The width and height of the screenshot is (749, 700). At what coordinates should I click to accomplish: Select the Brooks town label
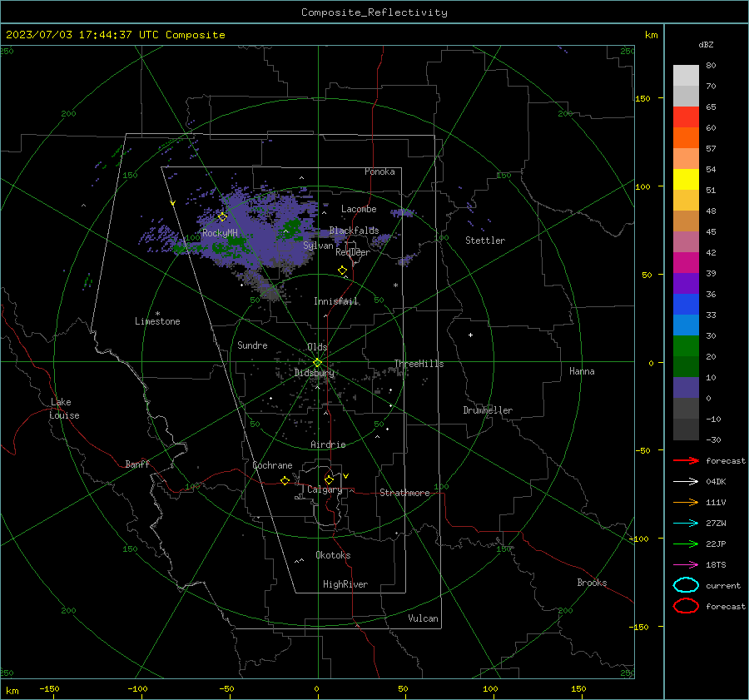point(592,583)
